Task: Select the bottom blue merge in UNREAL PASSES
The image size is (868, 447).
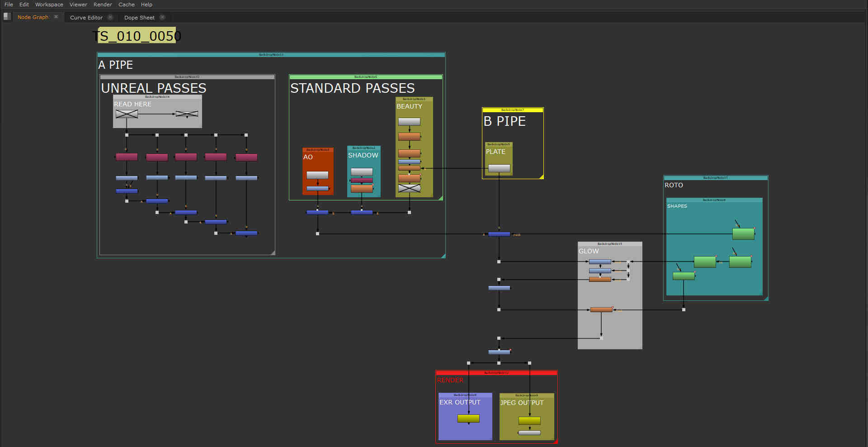Action: (x=246, y=233)
